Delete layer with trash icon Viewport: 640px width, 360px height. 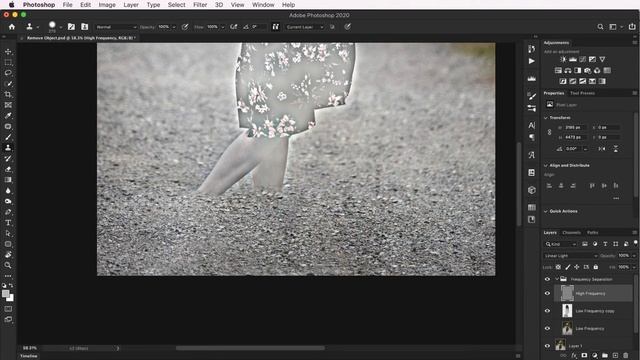click(x=626, y=356)
